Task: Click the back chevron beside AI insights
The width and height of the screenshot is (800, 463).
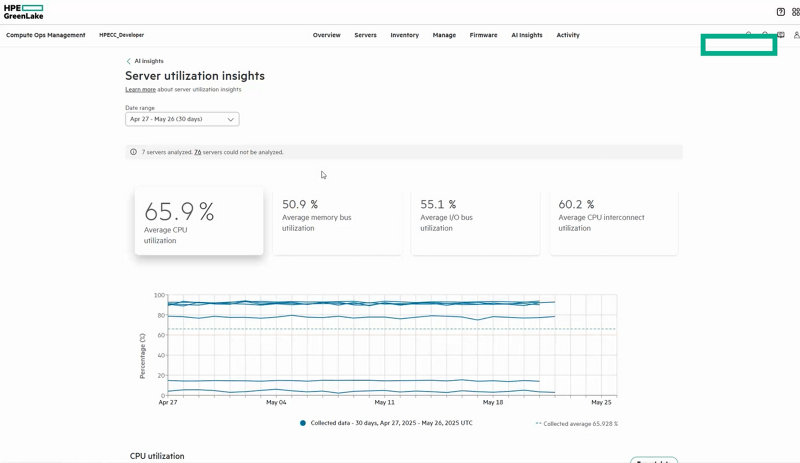Action: point(129,61)
